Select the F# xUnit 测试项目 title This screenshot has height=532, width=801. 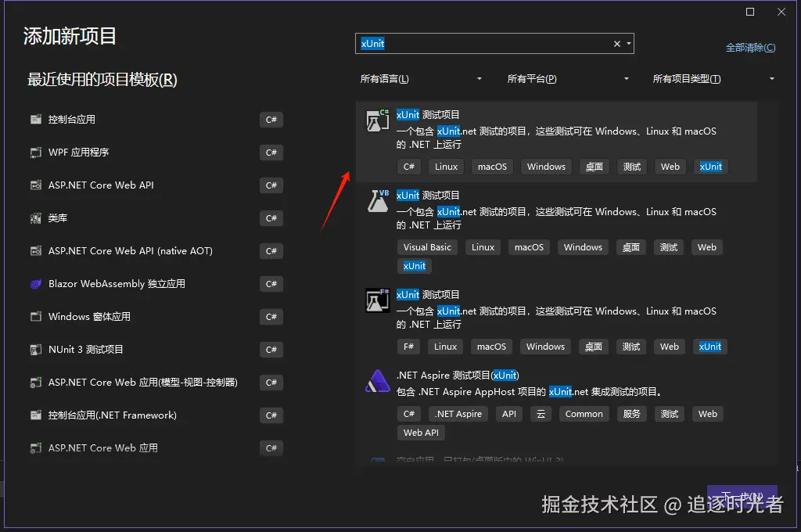[428, 294]
